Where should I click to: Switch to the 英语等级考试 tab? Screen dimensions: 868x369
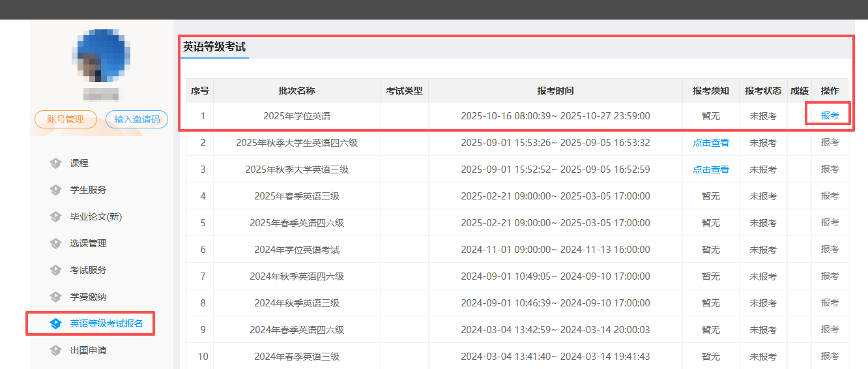tap(214, 47)
